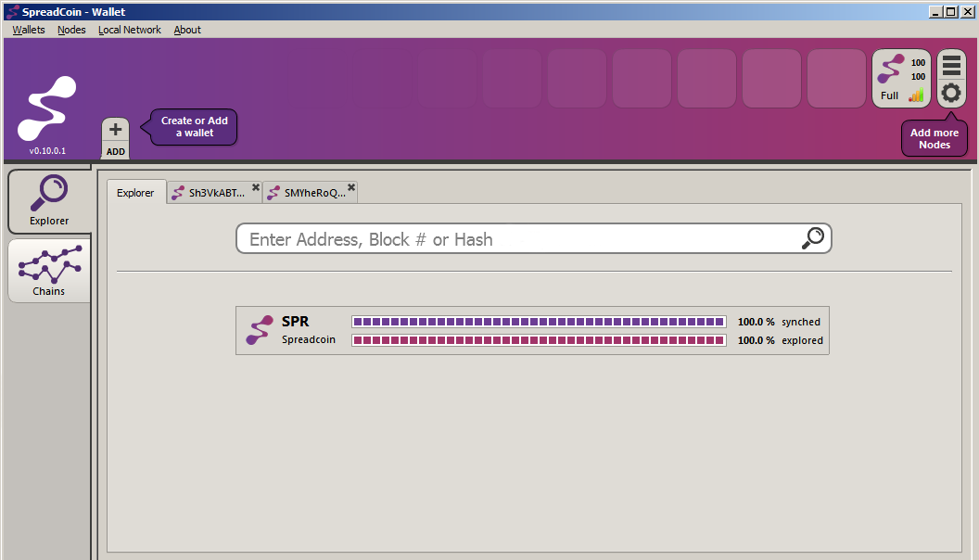Click the 100.0 % explored text
The height and width of the screenshot is (560, 979).
click(780, 340)
